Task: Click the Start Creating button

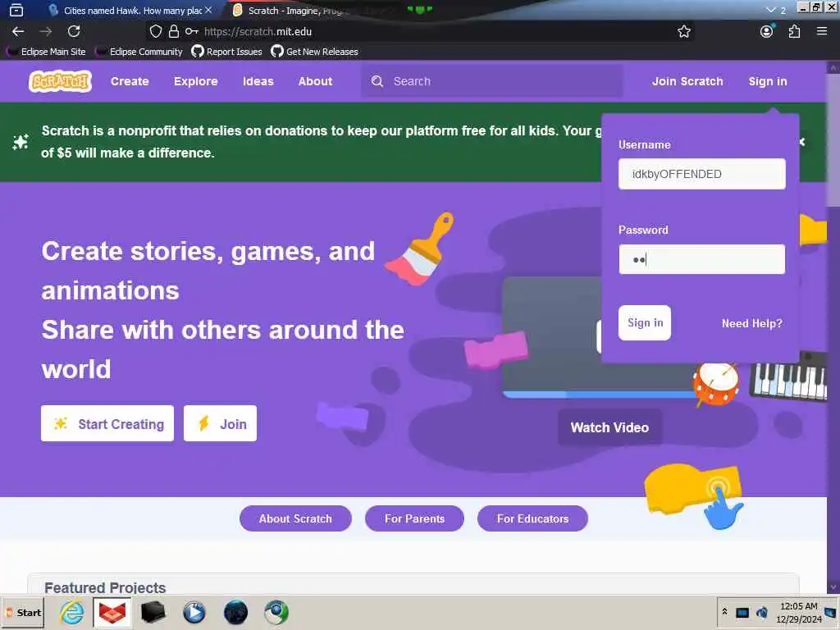Action: pos(107,424)
